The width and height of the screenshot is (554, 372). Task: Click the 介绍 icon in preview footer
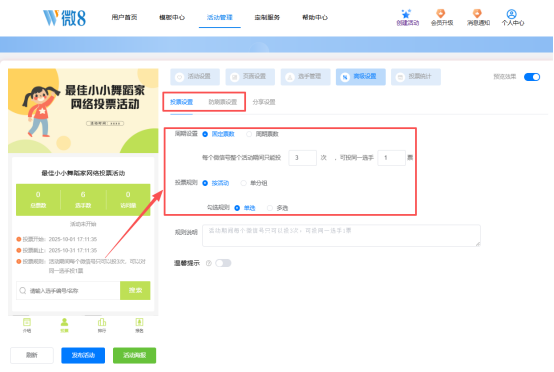point(27,322)
